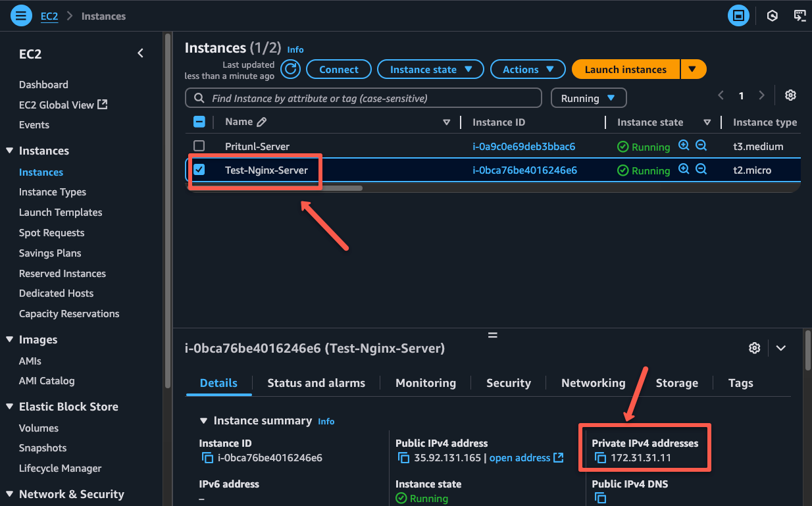Open the Instance state dropdown button
The height and width of the screenshot is (506, 812).
point(430,69)
